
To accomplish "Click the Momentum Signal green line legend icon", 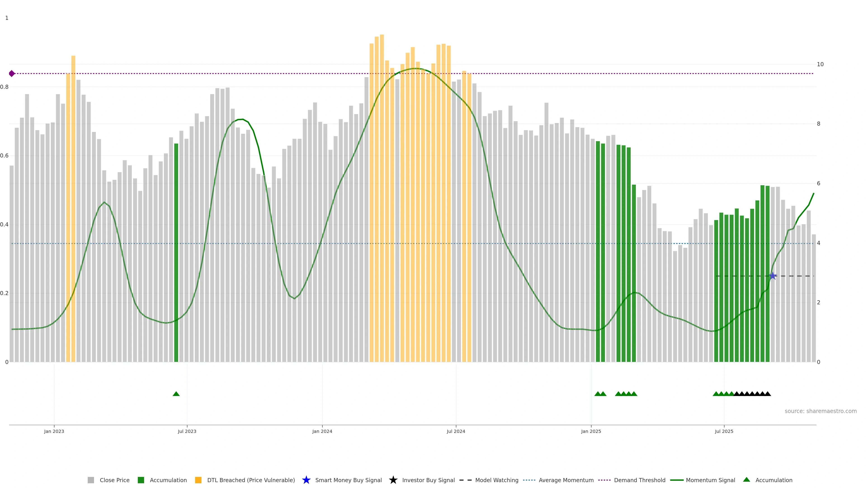I will point(677,480).
